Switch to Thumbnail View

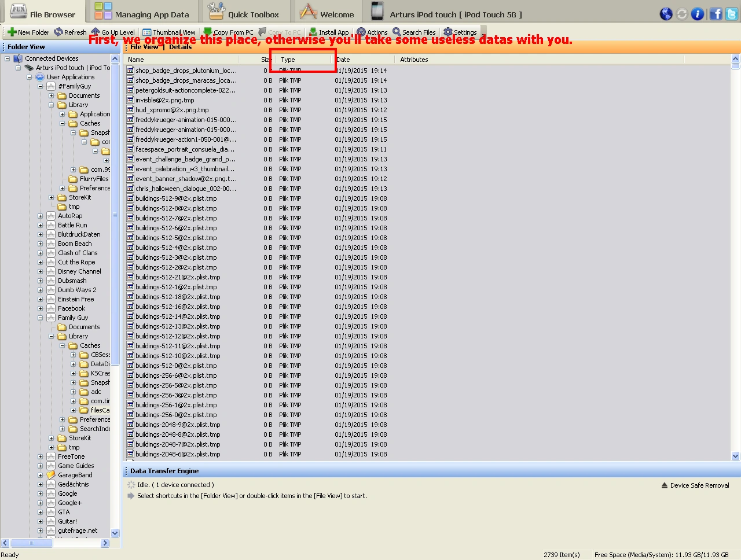click(169, 32)
